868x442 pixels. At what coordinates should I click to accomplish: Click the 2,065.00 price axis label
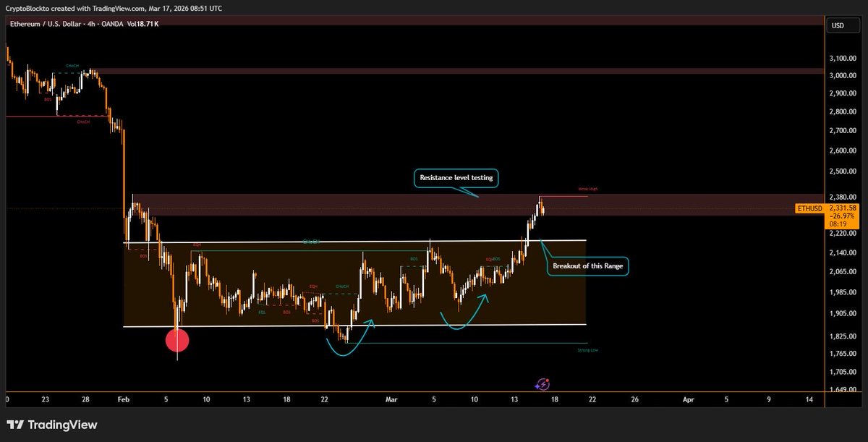[842, 272]
